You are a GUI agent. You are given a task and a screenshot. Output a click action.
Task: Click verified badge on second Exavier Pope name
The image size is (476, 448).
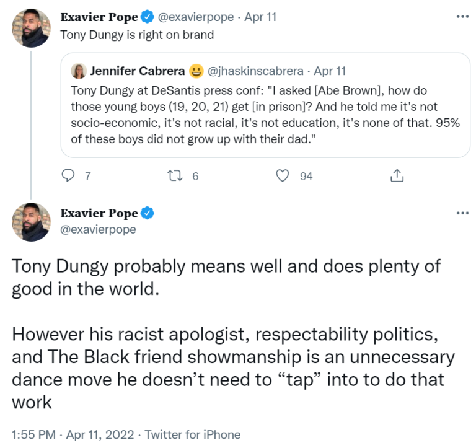(147, 214)
